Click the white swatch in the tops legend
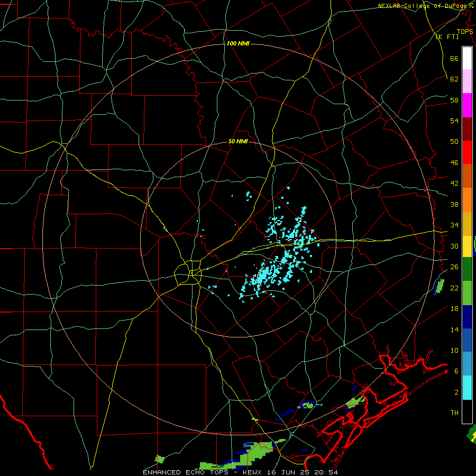476x476 pixels. (x=467, y=58)
